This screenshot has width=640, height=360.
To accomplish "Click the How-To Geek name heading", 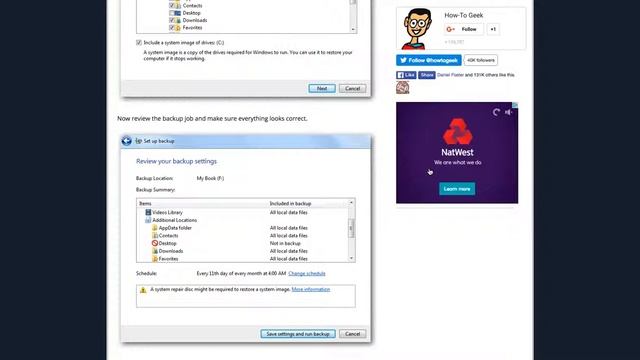I will (x=463, y=15).
